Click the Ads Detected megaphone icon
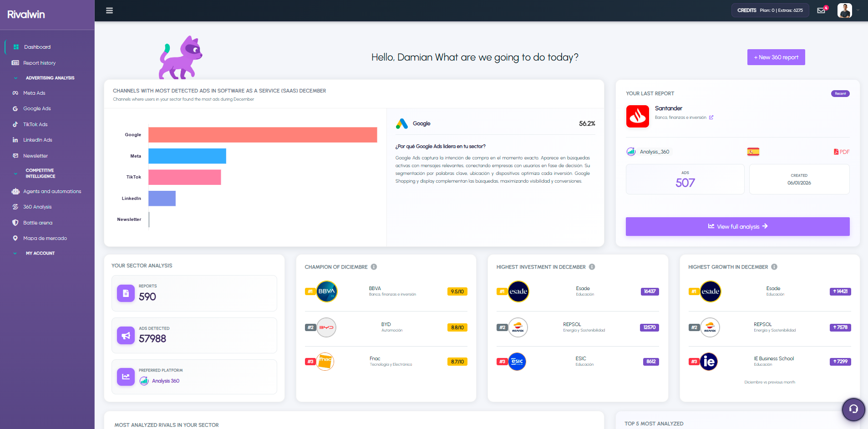 pos(126,335)
